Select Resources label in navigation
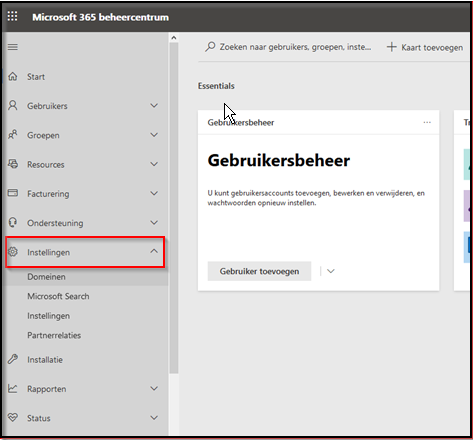 coord(46,165)
